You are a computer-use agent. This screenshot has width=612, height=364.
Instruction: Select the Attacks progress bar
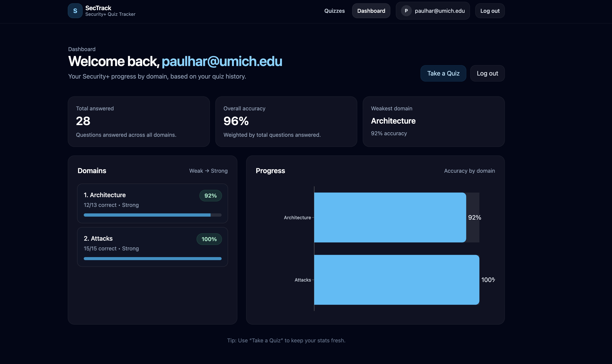[x=152, y=258]
